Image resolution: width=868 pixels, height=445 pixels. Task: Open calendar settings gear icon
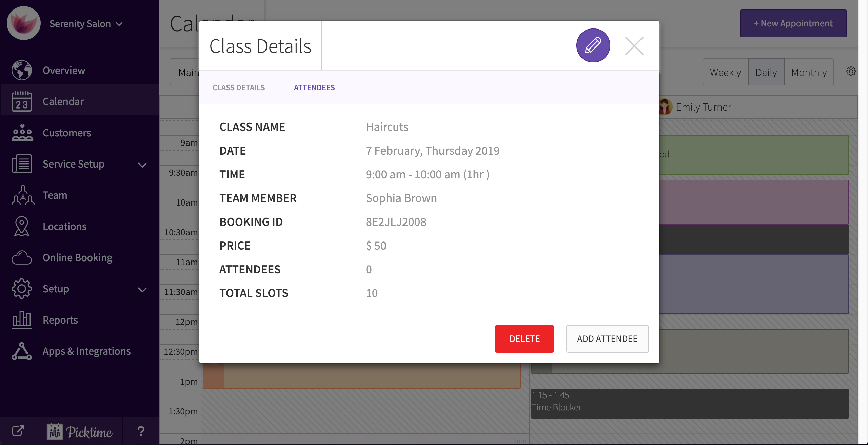coord(851,72)
